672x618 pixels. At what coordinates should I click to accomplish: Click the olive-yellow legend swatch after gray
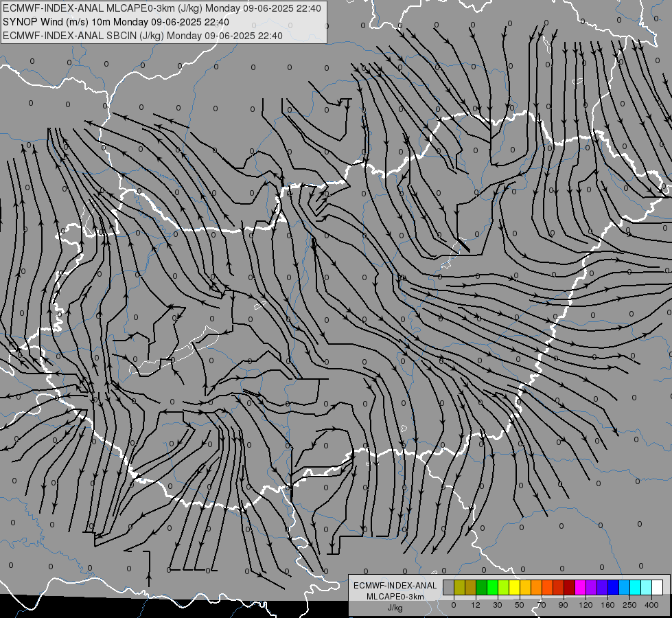pos(459,587)
